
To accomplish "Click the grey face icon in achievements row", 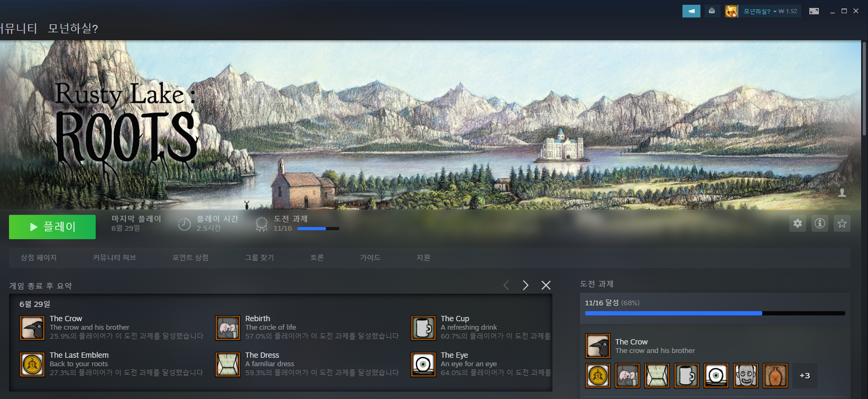I will (746, 376).
